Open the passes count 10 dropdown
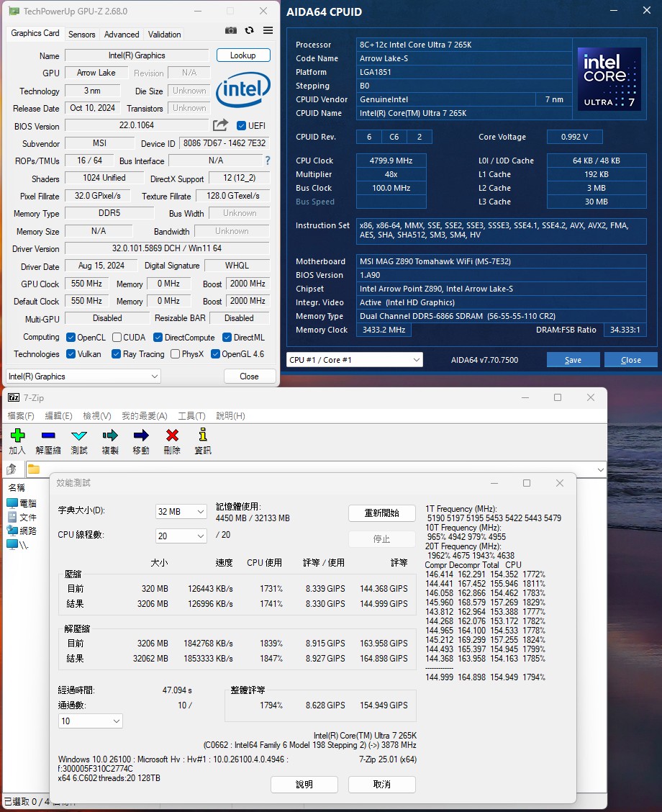This screenshot has height=812, width=662. [90, 721]
